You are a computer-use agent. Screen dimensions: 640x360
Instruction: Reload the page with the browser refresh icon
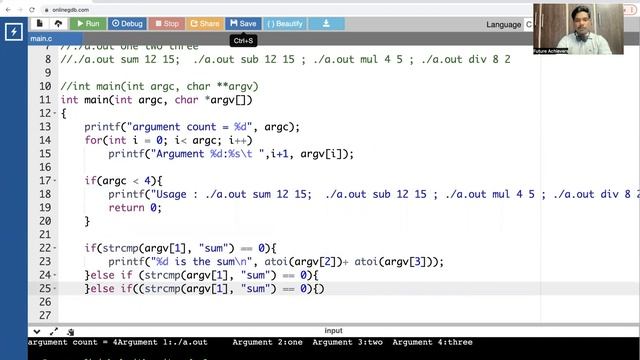pyautogui.click(x=32, y=9)
